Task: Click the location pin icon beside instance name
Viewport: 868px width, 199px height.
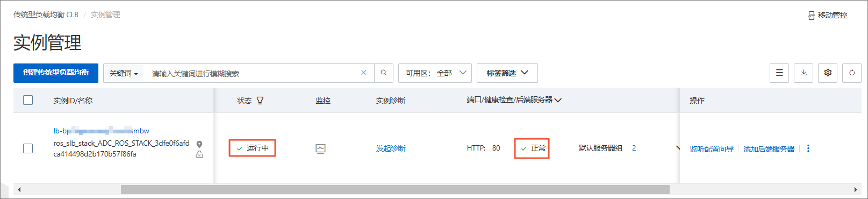Action: (199, 144)
